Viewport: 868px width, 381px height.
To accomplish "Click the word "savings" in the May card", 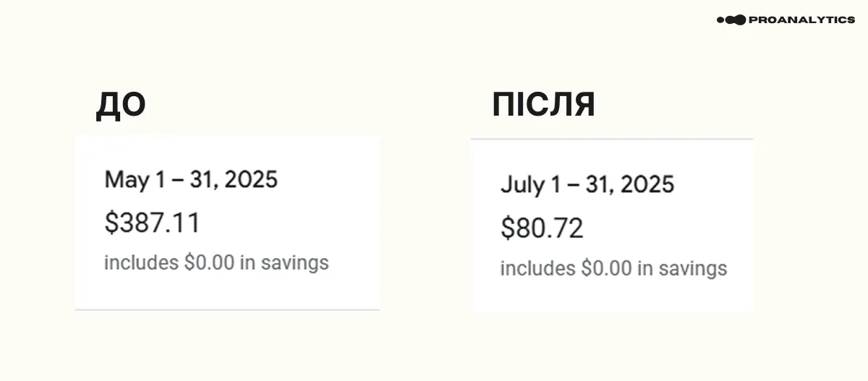I will pyautogui.click(x=295, y=263).
